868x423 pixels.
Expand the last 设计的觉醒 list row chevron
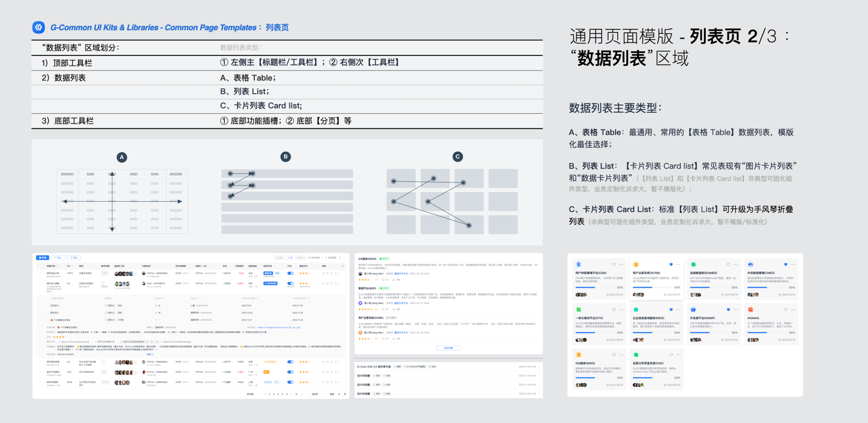pyautogui.click(x=539, y=393)
